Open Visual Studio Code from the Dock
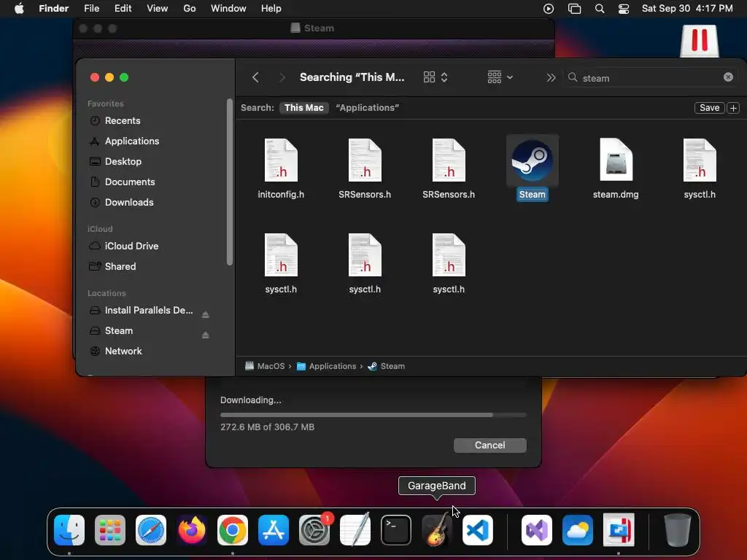This screenshot has height=560, width=747. (477, 529)
